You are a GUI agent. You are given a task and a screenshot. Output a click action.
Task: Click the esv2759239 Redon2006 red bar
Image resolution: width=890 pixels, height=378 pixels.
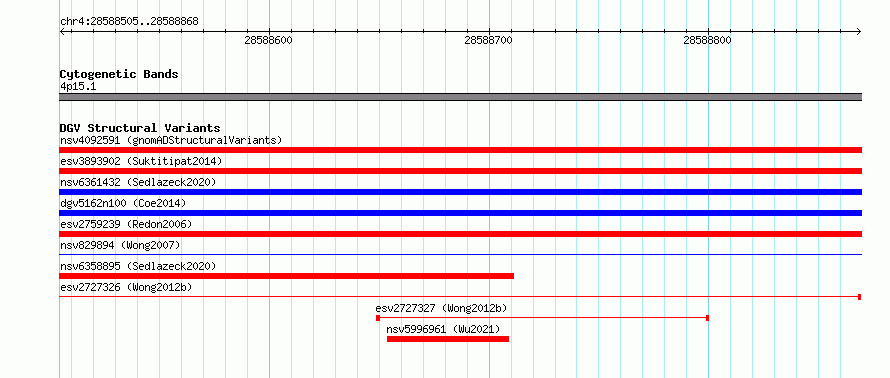[x=460, y=234]
